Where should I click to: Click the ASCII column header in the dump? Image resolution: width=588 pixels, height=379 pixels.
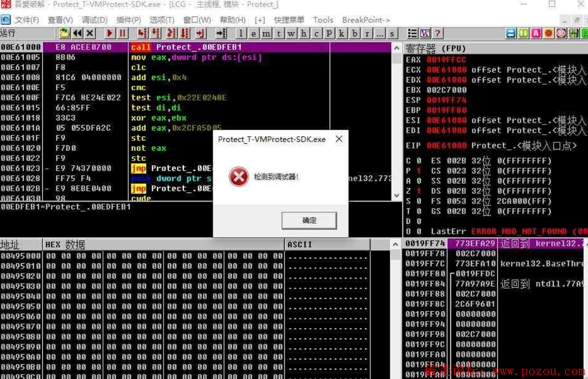click(328, 245)
